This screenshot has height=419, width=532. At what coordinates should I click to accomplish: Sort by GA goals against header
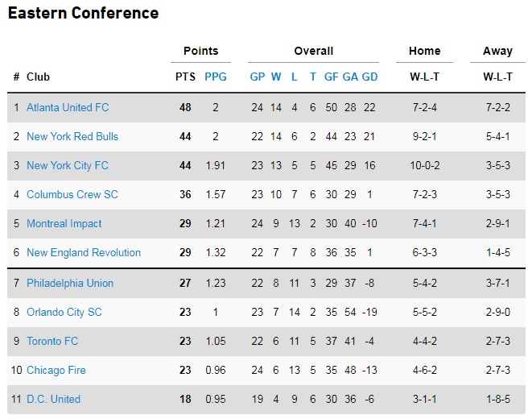(x=351, y=77)
